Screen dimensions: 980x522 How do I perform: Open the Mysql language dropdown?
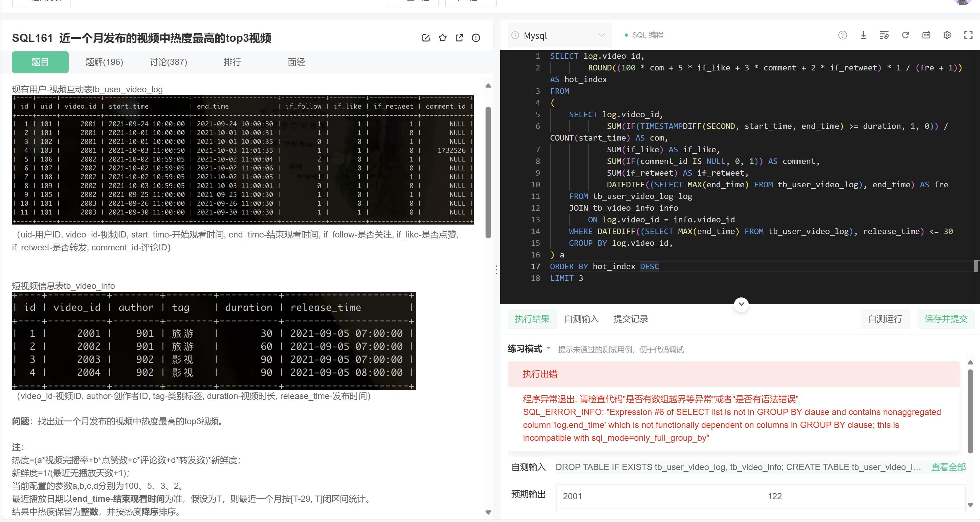(559, 35)
